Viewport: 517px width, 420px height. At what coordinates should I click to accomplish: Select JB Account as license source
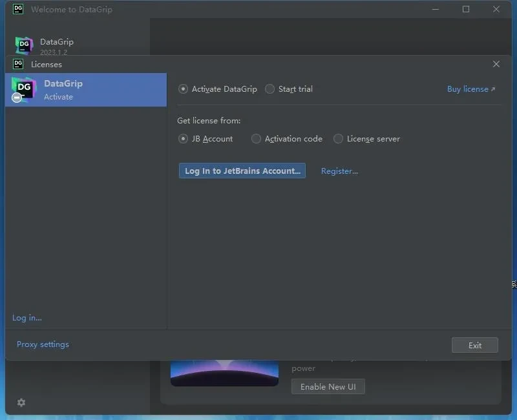tap(184, 139)
